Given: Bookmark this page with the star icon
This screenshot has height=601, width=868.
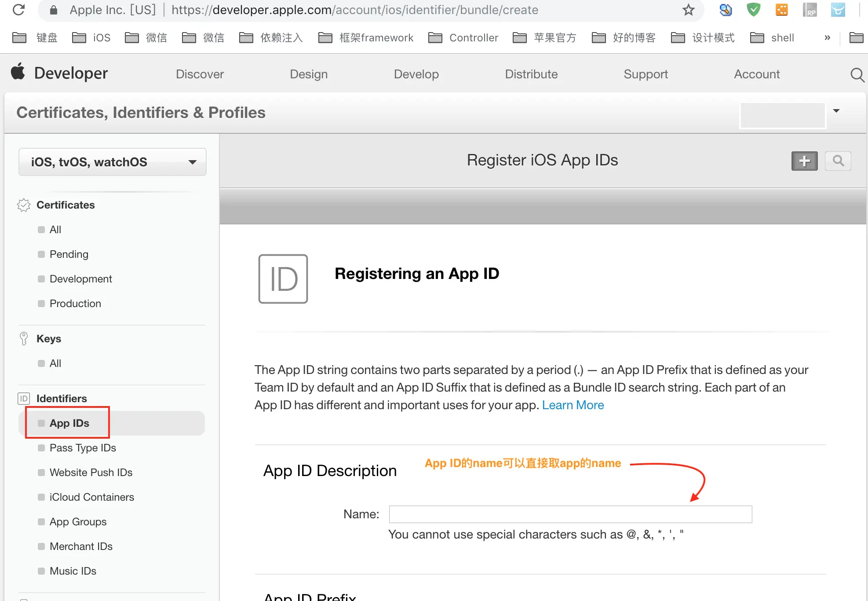Looking at the screenshot, I should point(688,10).
